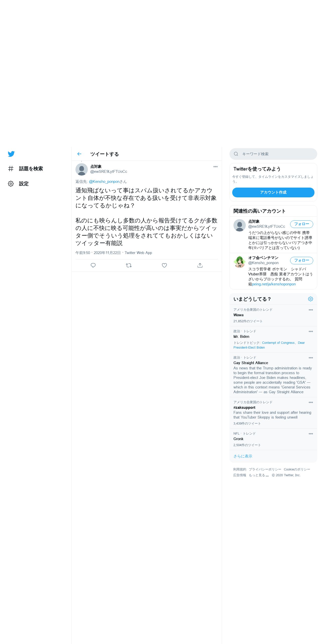Click the back arrow in the tweet header
The height and width of the screenshot is (644, 322).
tap(79, 154)
